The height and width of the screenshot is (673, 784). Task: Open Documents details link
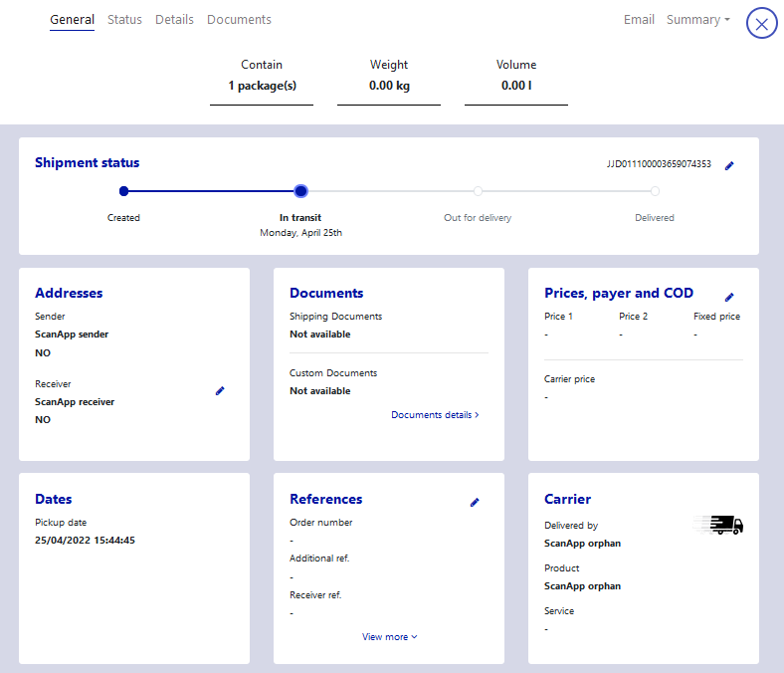pyautogui.click(x=435, y=415)
